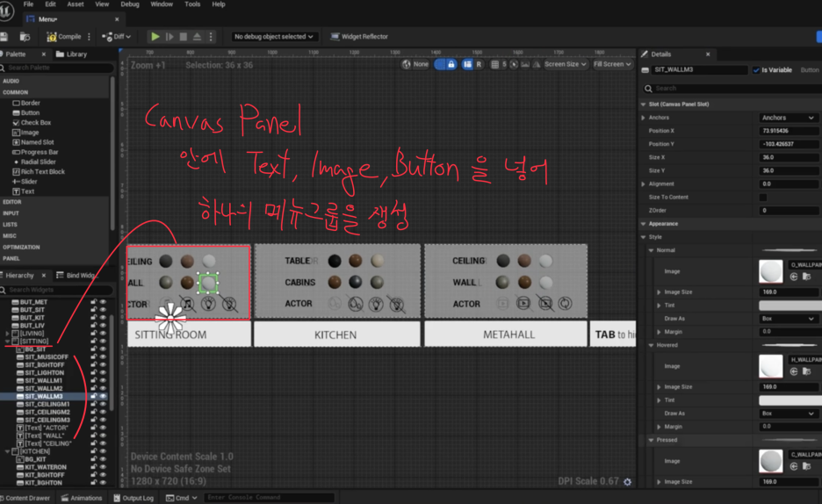Click the localization globe None button

pyautogui.click(x=415, y=64)
